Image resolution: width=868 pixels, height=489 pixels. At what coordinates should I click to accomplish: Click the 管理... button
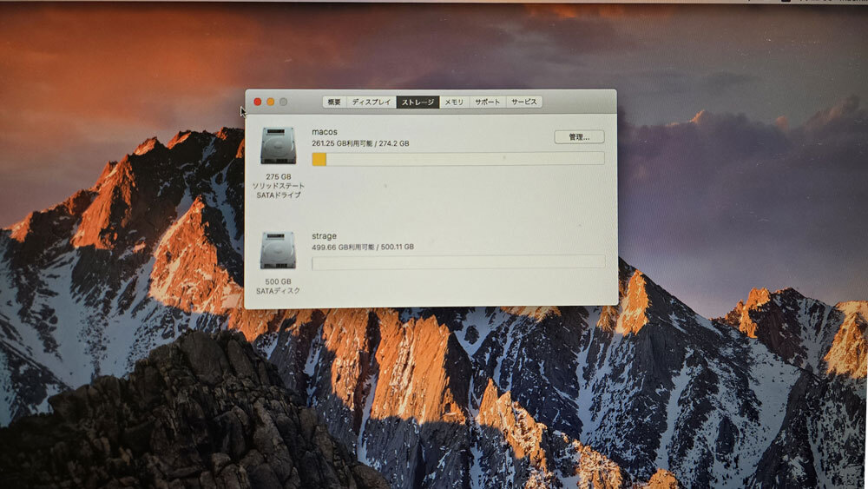(x=579, y=136)
